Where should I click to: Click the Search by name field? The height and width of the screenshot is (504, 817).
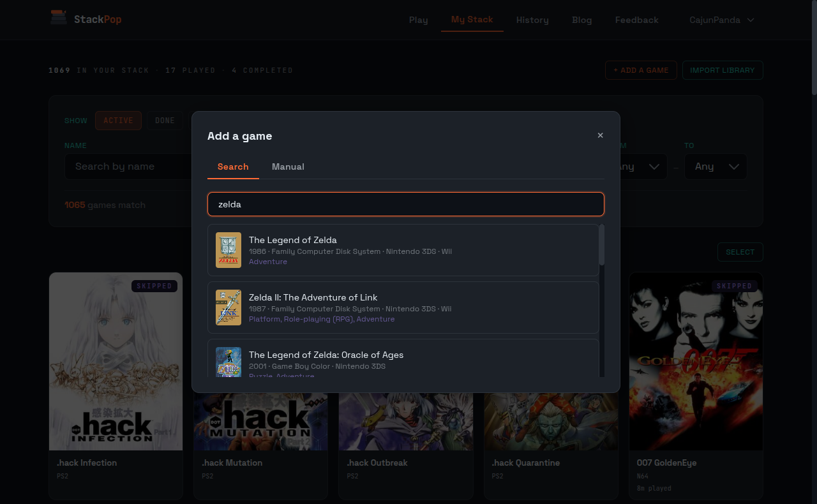[x=128, y=167]
